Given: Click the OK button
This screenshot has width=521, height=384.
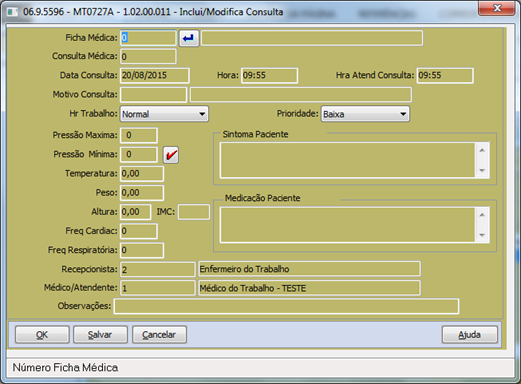Looking at the screenshot, I should tap(42, 334).
